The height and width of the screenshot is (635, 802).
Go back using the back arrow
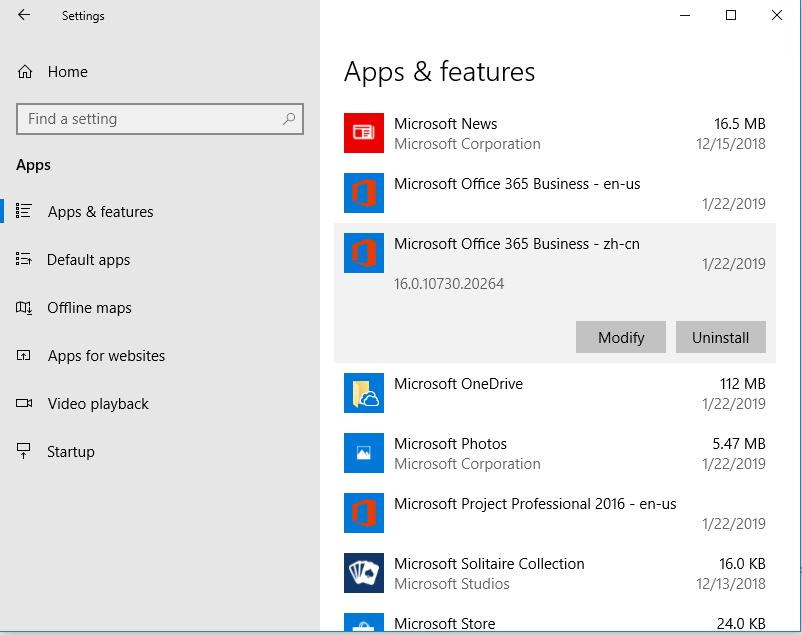tap(24, 15)
